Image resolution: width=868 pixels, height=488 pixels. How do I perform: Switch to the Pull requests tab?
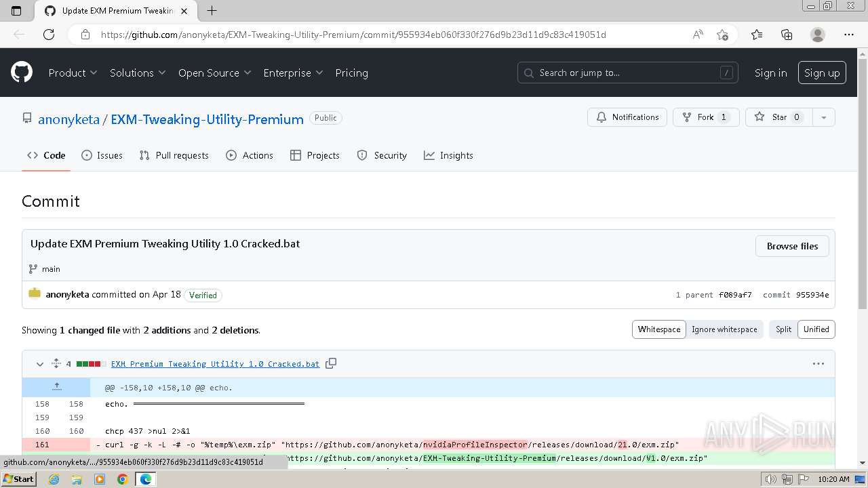pos(174,155)
